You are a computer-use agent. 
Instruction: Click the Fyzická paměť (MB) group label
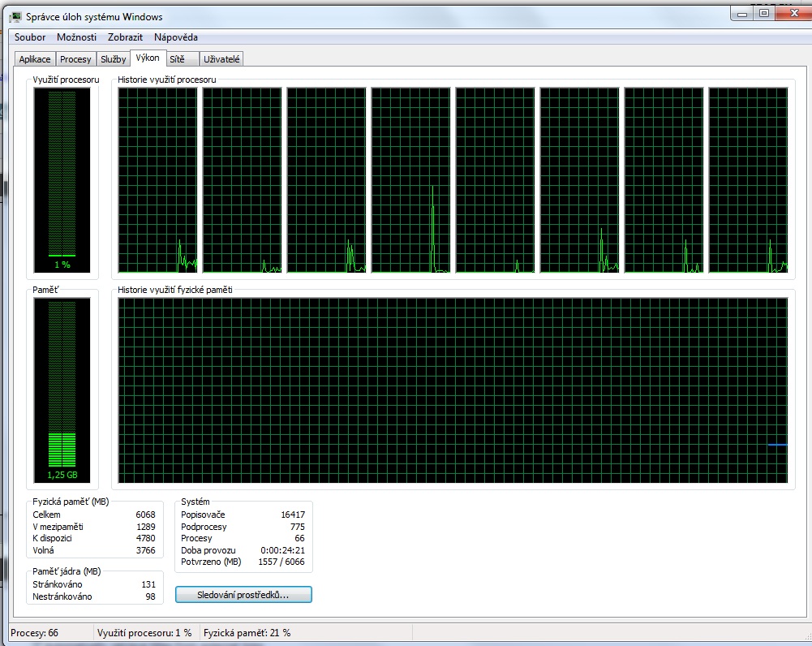[x=71, y=502]
